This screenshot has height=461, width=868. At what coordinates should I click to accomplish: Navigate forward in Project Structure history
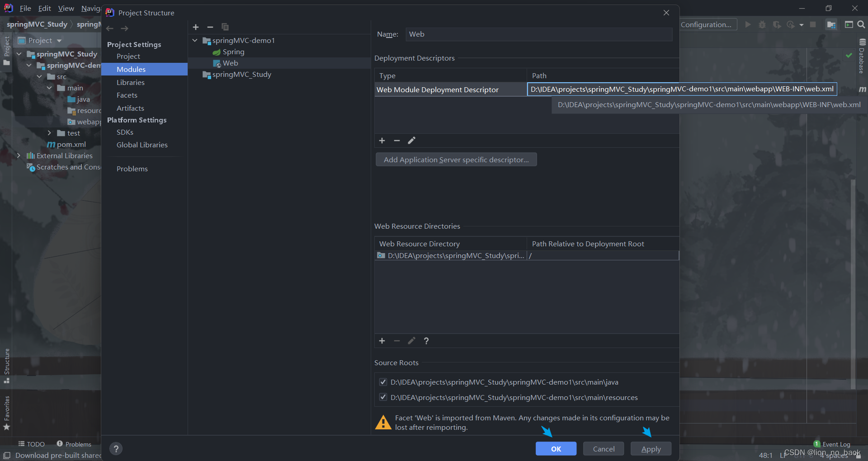(124, 28)
